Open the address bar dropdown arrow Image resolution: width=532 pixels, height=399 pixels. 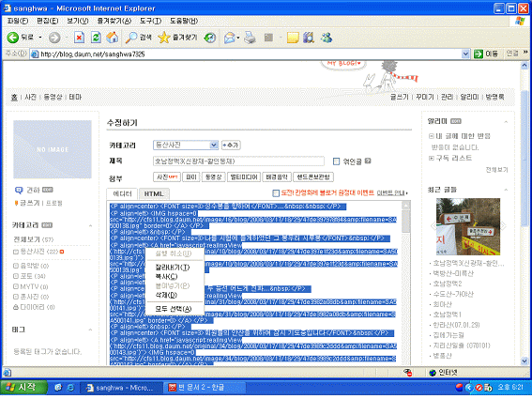coord(465,54)
